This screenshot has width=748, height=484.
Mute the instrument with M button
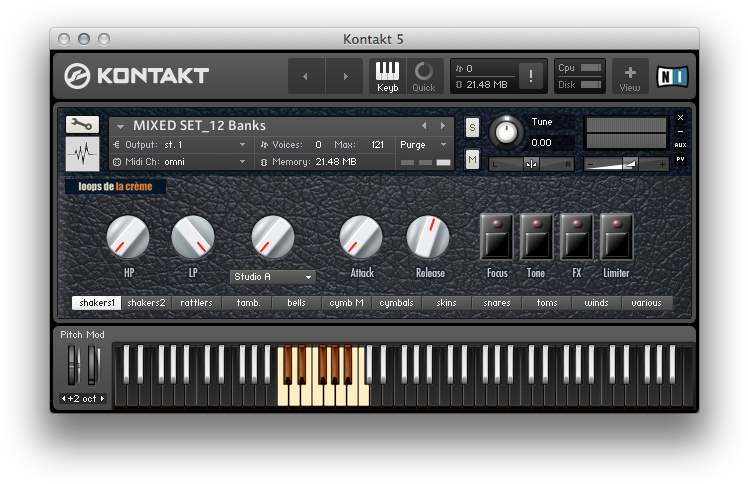472,159
